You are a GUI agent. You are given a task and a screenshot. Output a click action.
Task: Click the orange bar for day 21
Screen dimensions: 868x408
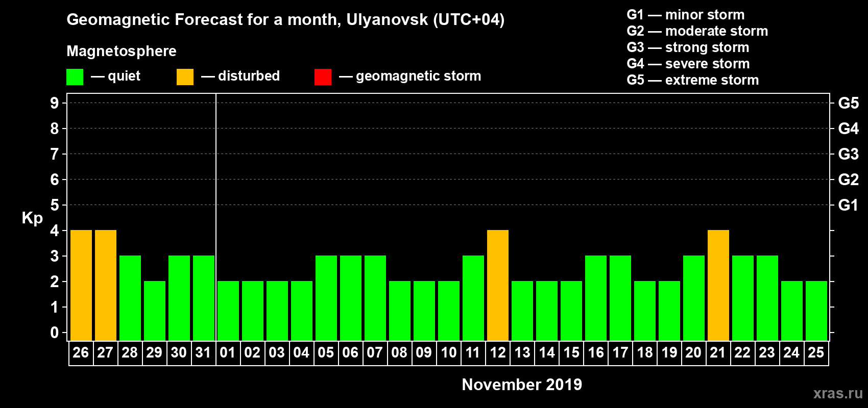pyautogui.click(x=718, y=286)
